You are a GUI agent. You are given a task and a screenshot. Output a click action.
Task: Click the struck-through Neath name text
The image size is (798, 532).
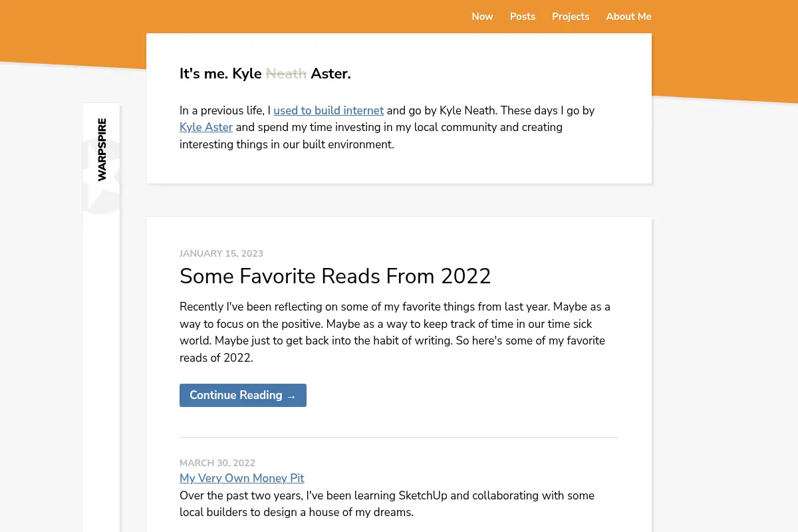pyautogui.click(x=286, y=74)
